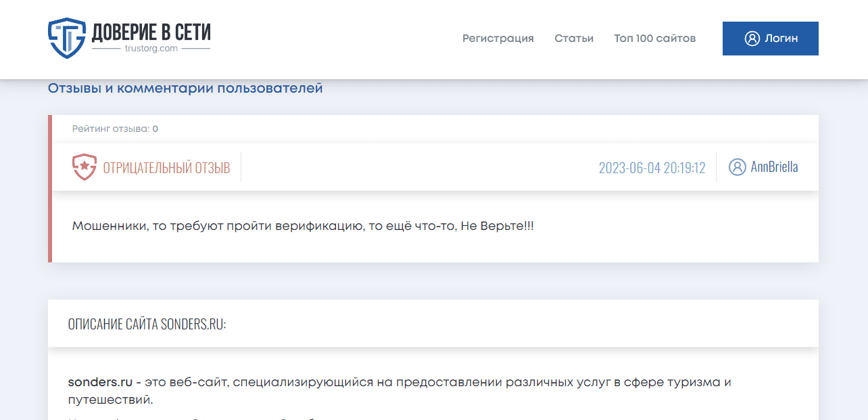The height and width of the screenshot is (420, 868).
Task: Click the trustorg shield logo icon
Action: tap(66, 39)
